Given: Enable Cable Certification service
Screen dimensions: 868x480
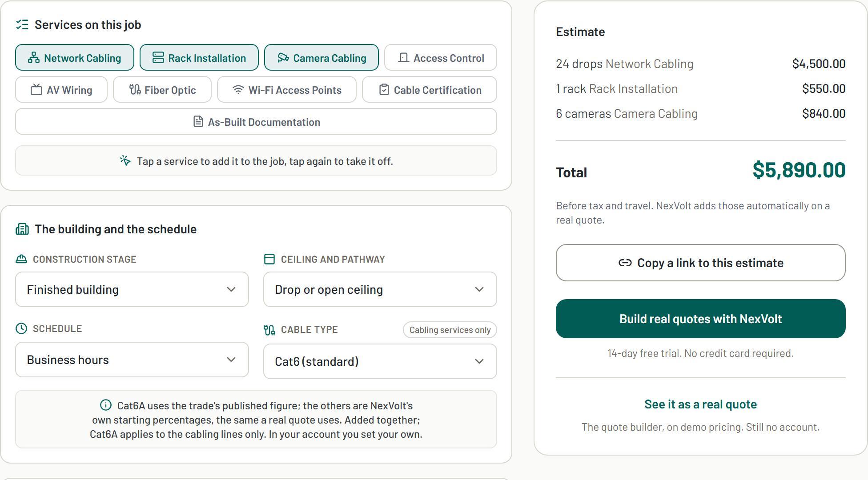Looking at the screenshot, I should pos(430,89).
